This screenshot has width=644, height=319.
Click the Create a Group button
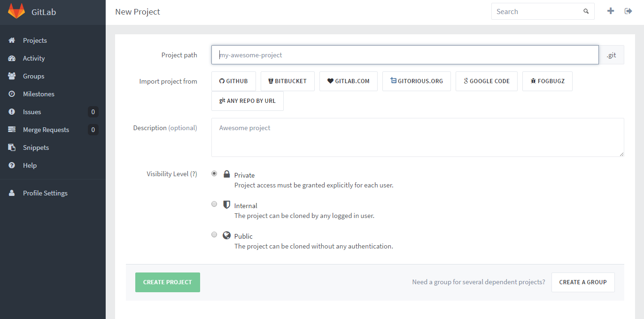click(583, 282)
